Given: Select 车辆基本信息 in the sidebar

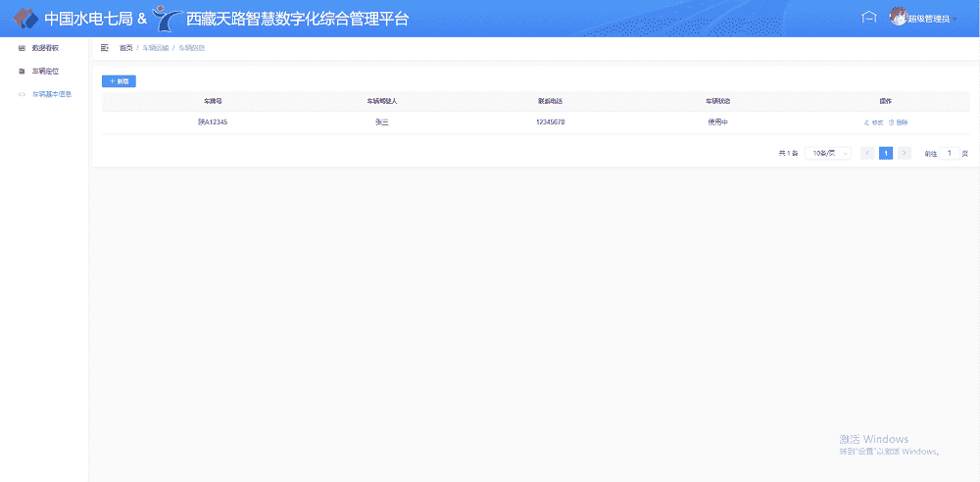Looking at the screenshot, I should tap(51, 94).
